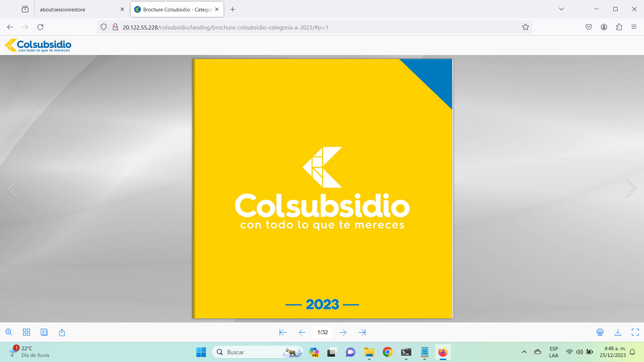
Task: Open the thumbnails grid view
Action: (26, 332)
